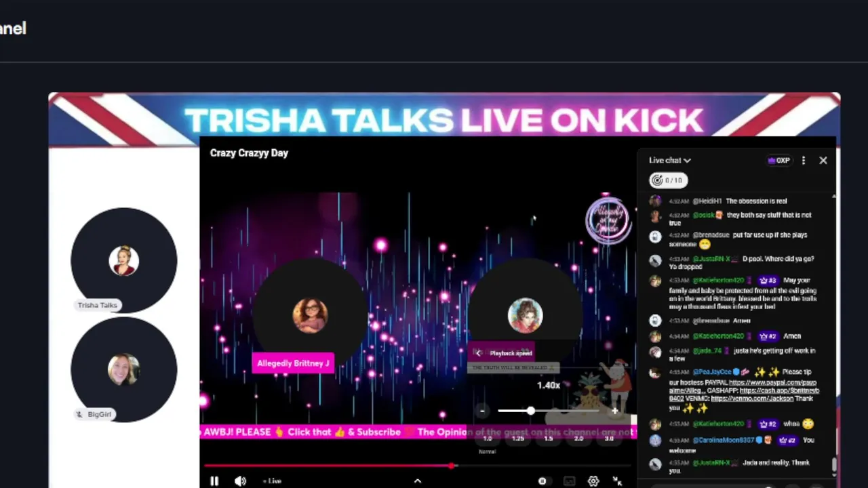The image size is (868, 488).
Task: Open the venmo.com link in chat
Action: pos(751,399)
